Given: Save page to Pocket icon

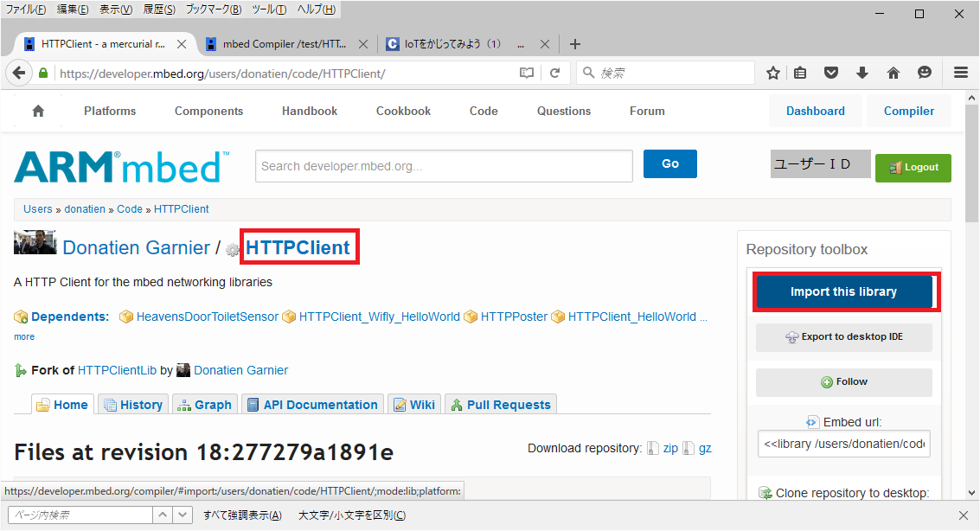Looking at the screenshot, I should point(830,74).
